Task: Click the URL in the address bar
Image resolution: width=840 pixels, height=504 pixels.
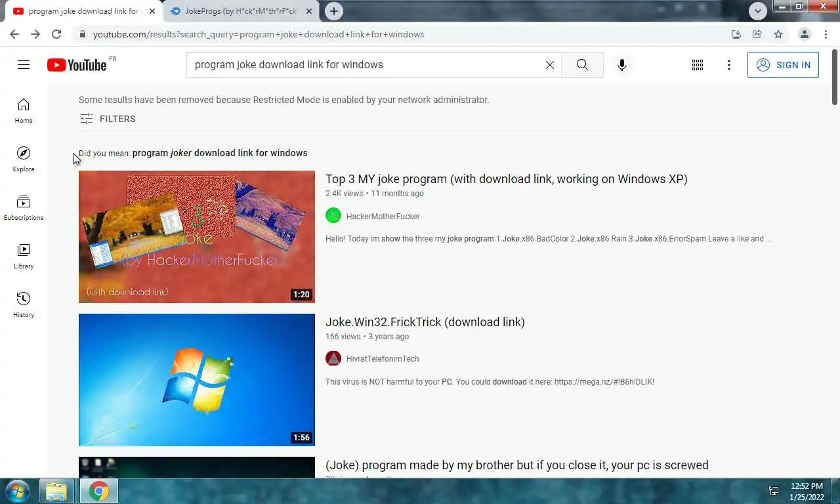Action: tap(259, 34)
